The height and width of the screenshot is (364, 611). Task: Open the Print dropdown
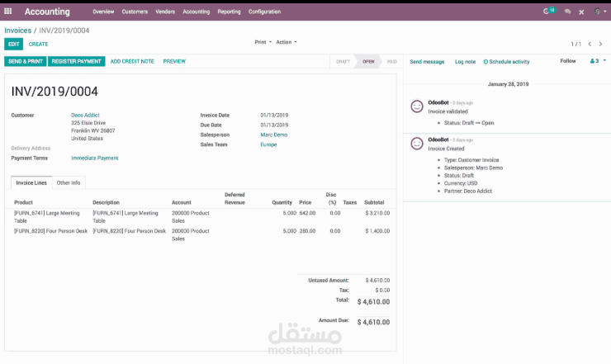click(263, 42)
